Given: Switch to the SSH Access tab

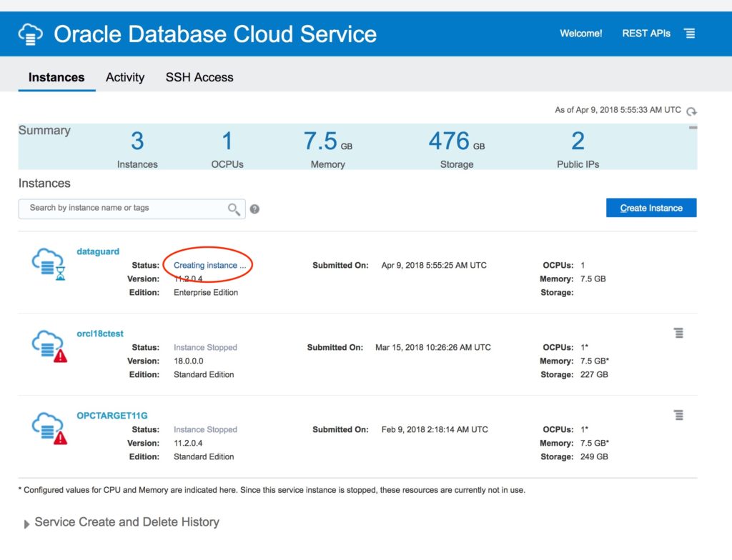Looking at the screenshot, I should [x=199, y=77].
